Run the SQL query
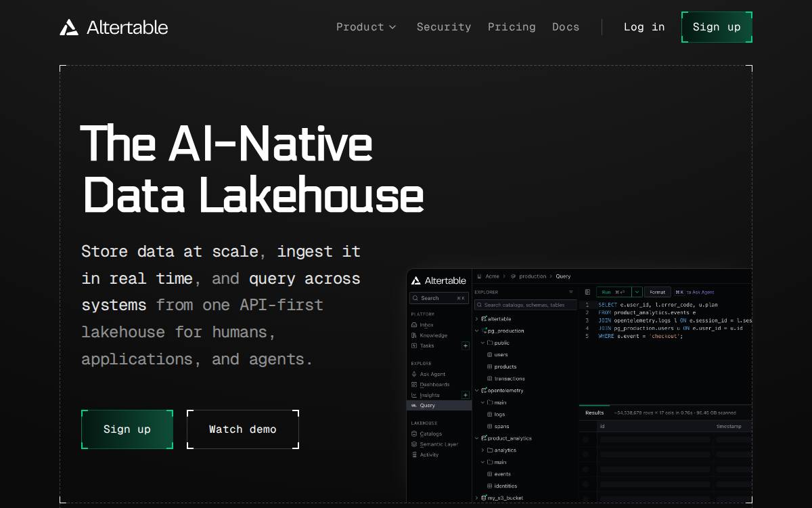Screen dimensions: 812x508 point(614,292)
